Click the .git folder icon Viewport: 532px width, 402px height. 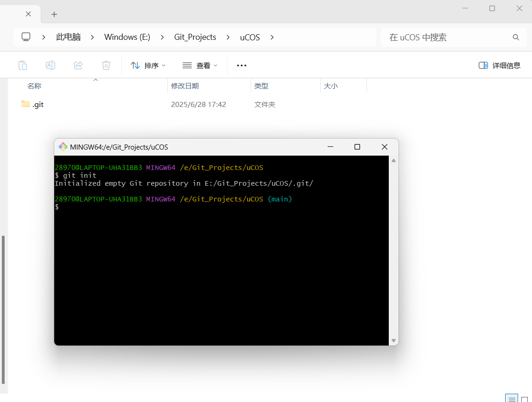point(25,104)
